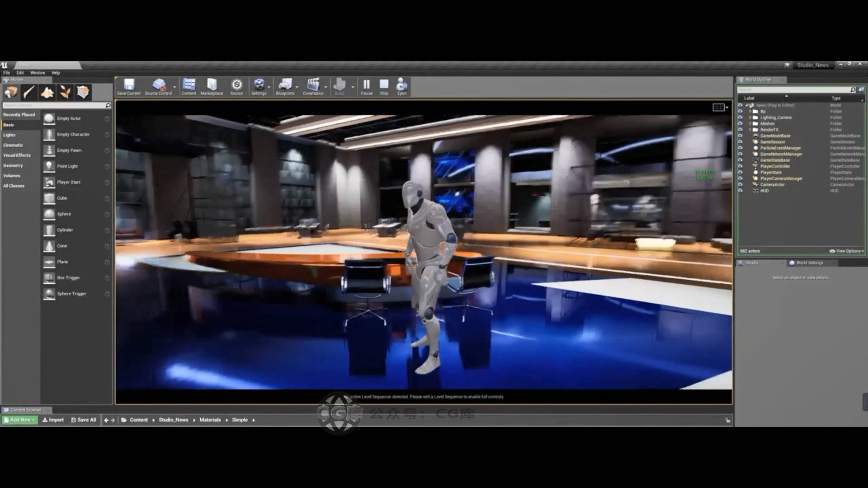Click the Cinematics clapperboard icon
The height and width of the screenshot is (488, 868).
(313, 86)
